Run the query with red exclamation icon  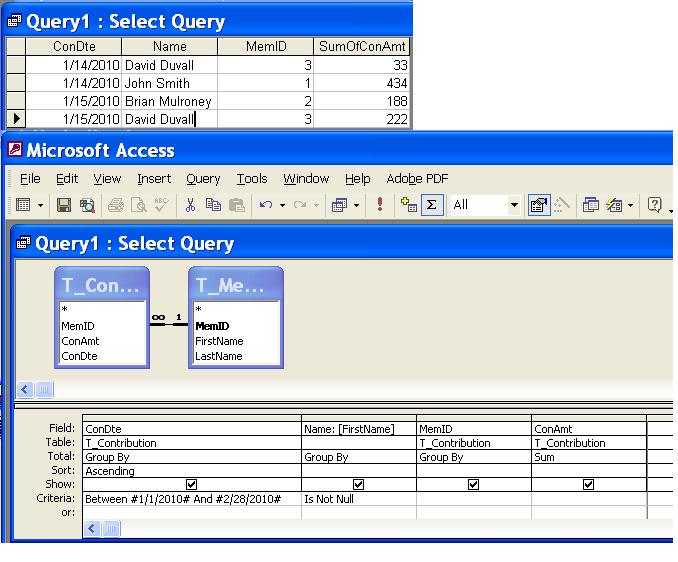pyautogui.click(x=380, y=204)
